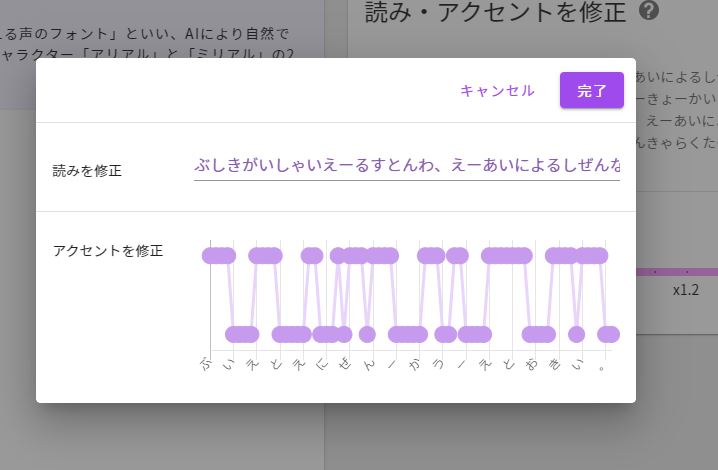Confirm edits with the 完了 button
Screen dimensions: 718x470
(x=592, y=90)
